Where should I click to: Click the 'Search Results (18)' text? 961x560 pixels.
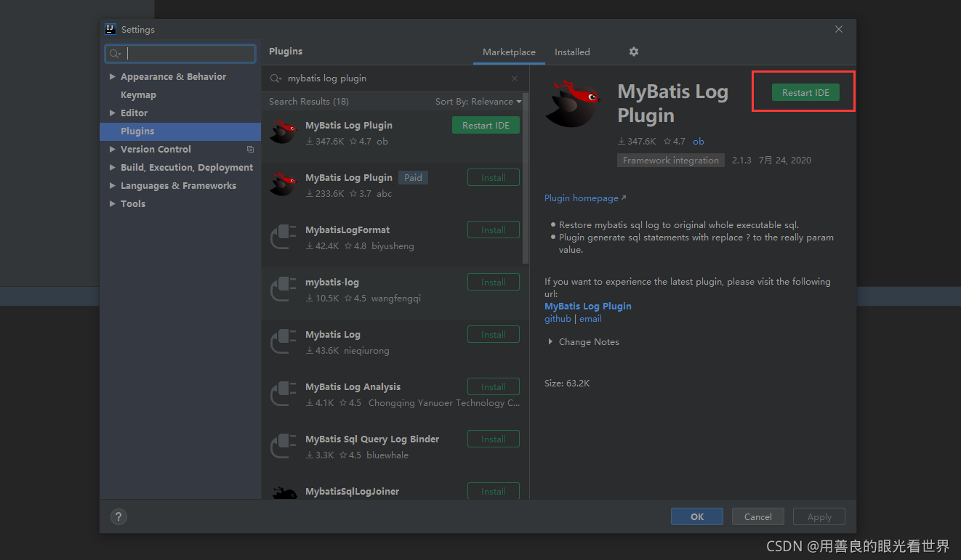tap(309, 102)
